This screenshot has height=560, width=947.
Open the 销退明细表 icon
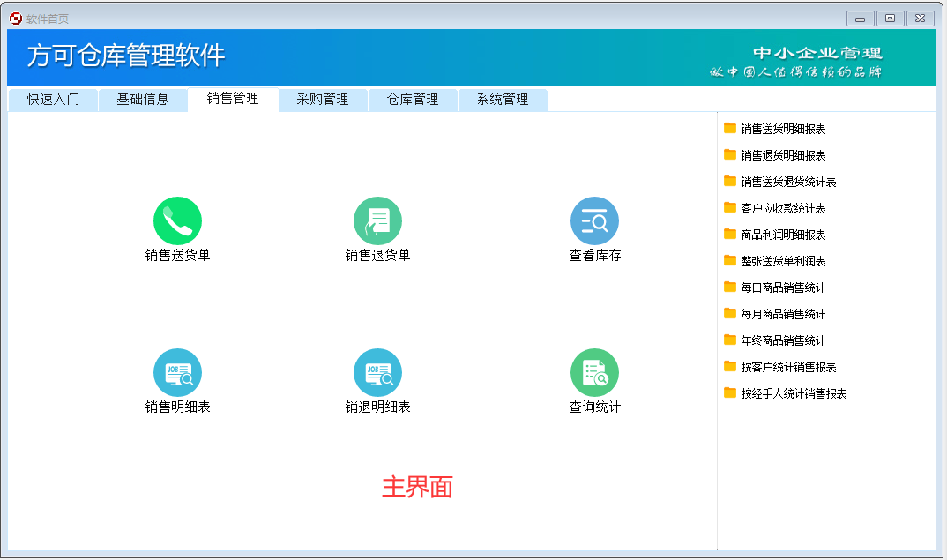coord(377,372)
